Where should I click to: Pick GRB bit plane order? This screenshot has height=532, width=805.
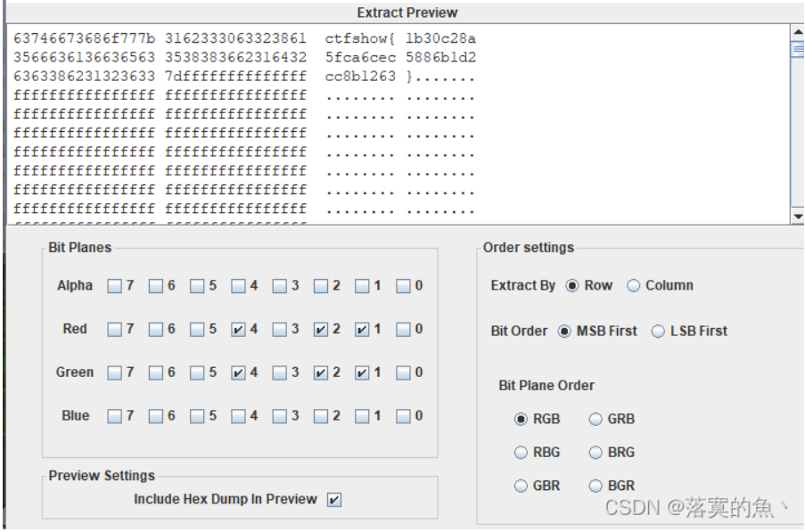pyautogui.click(x=596, y=420)
